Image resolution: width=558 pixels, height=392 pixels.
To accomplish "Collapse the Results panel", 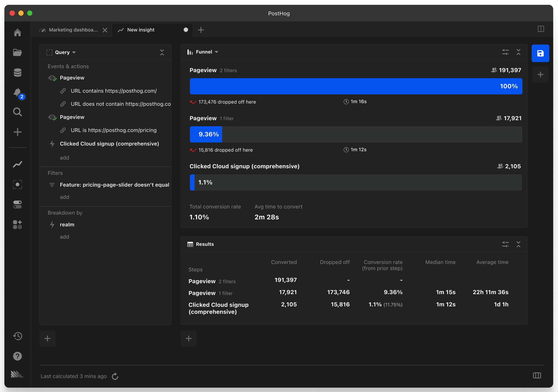I will [x=518, y=244].
